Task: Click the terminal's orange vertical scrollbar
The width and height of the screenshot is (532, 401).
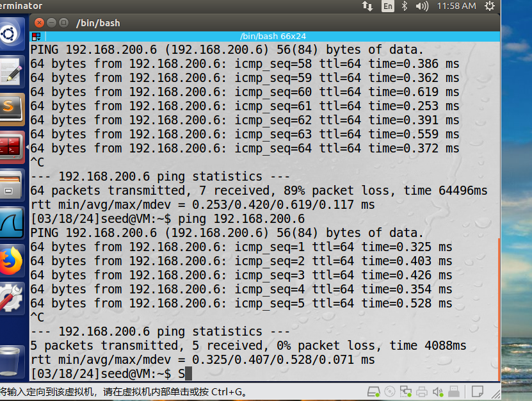Action: 499,309
